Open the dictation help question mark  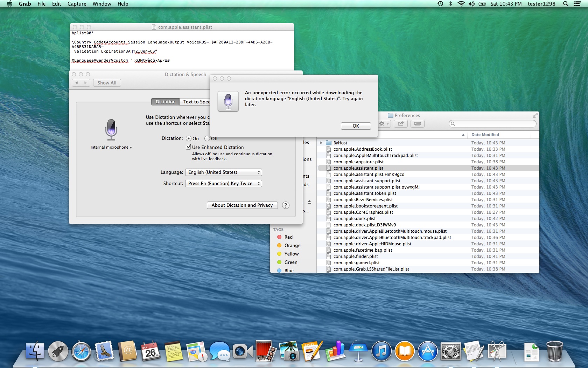[x=286, y=205]
